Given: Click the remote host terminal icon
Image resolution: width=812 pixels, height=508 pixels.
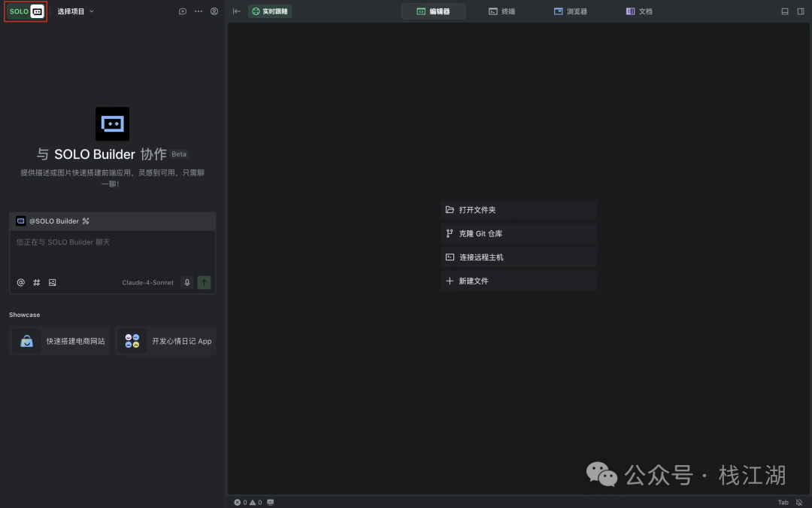Looking at the screenshot, I should (x=450, y=257).
